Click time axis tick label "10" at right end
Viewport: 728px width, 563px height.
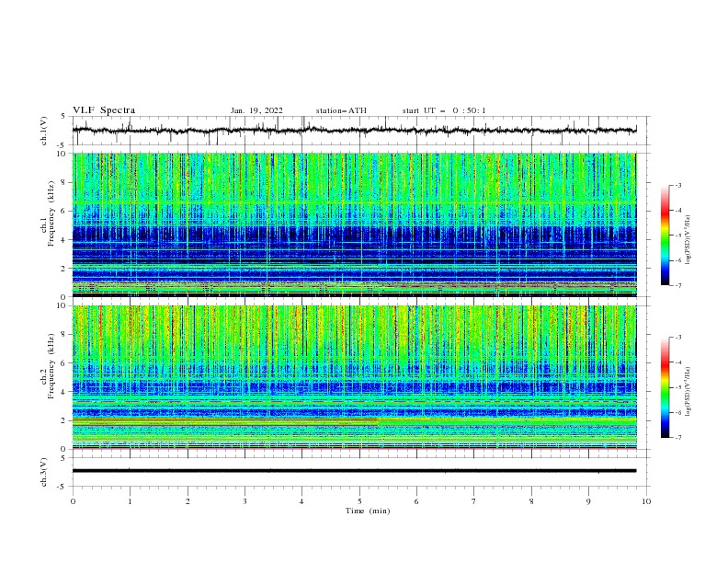(646, 501)
